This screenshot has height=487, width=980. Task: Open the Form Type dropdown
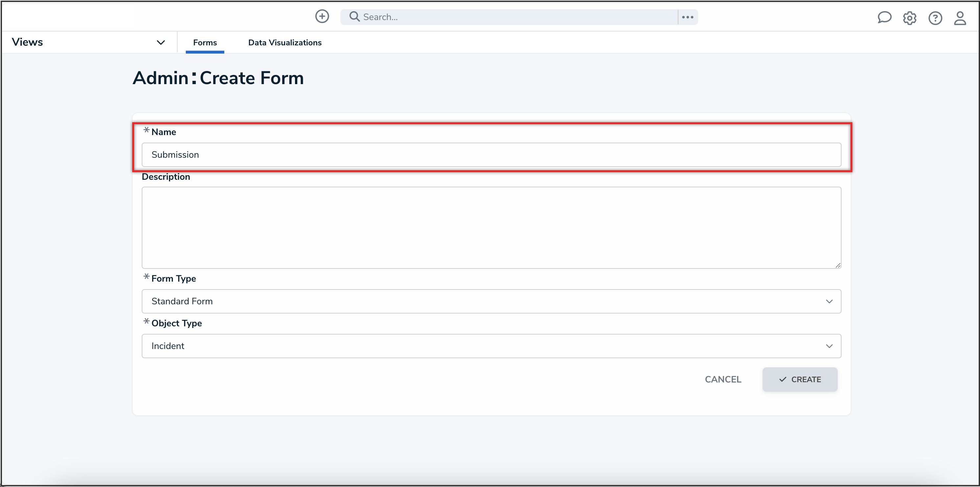pyautogui.click(x=491, y=301)
